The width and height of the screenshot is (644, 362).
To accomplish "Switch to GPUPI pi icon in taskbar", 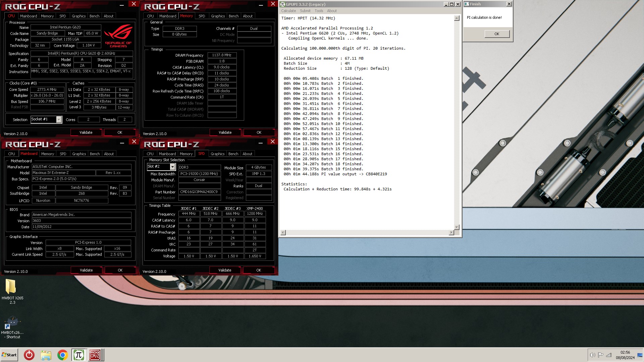I will point(78,355).
